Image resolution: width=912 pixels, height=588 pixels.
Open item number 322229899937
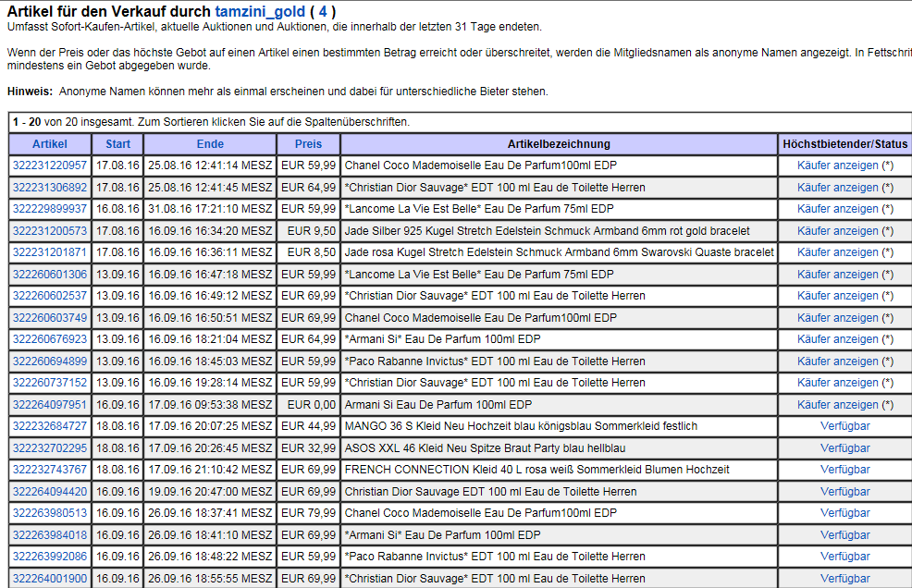(x=50, y=209)
